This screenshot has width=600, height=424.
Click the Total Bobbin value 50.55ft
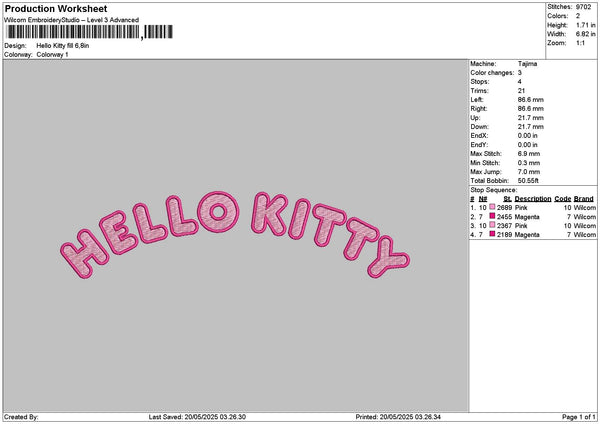click(x=528, y=181)
